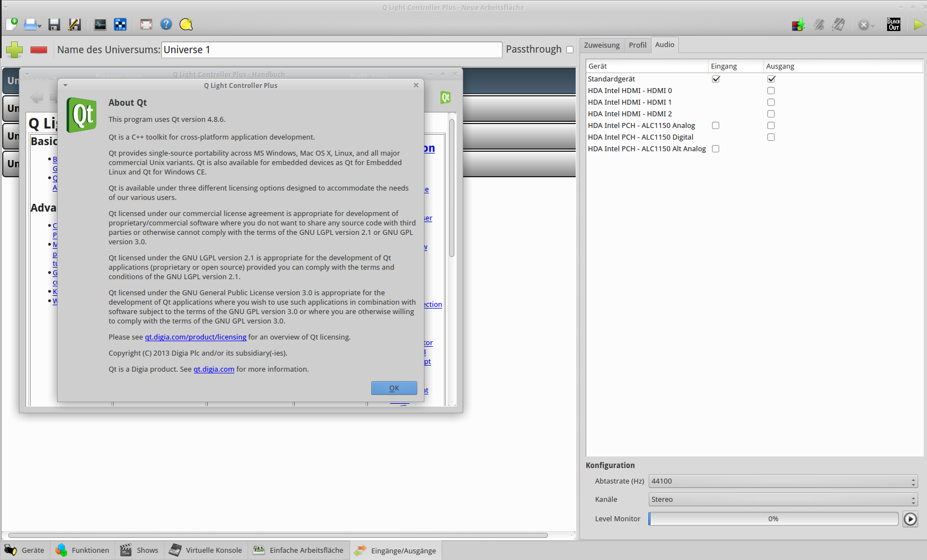Toggle the Black Out button

[x=894, y=24]
